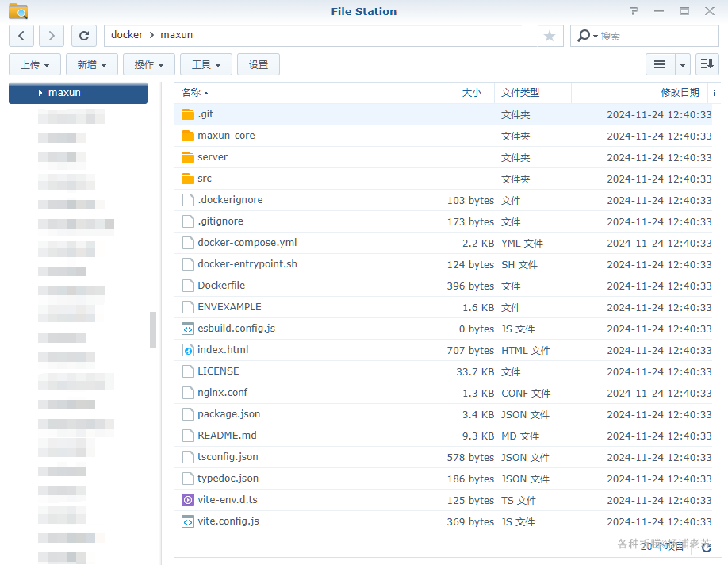Screen dimensions: 728x565
Task: Click the 设置 settings button
Action: [259, 64]
